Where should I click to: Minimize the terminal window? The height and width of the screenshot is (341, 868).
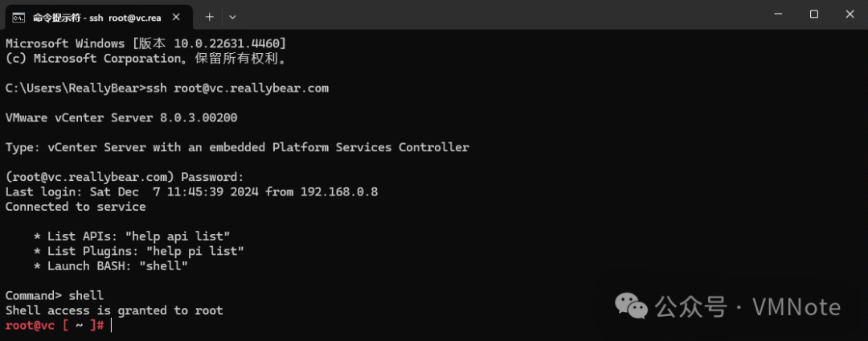pyautogui.click(x=777, y=14)
